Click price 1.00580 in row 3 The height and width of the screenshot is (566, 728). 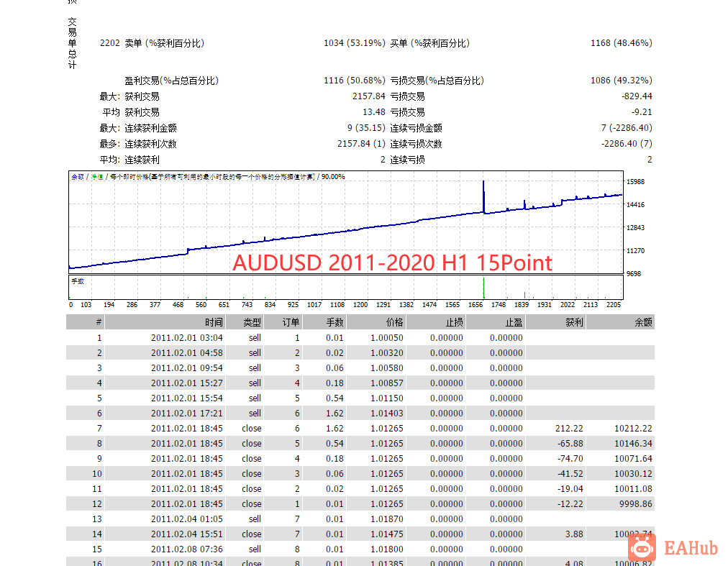[x=387, y=368]
